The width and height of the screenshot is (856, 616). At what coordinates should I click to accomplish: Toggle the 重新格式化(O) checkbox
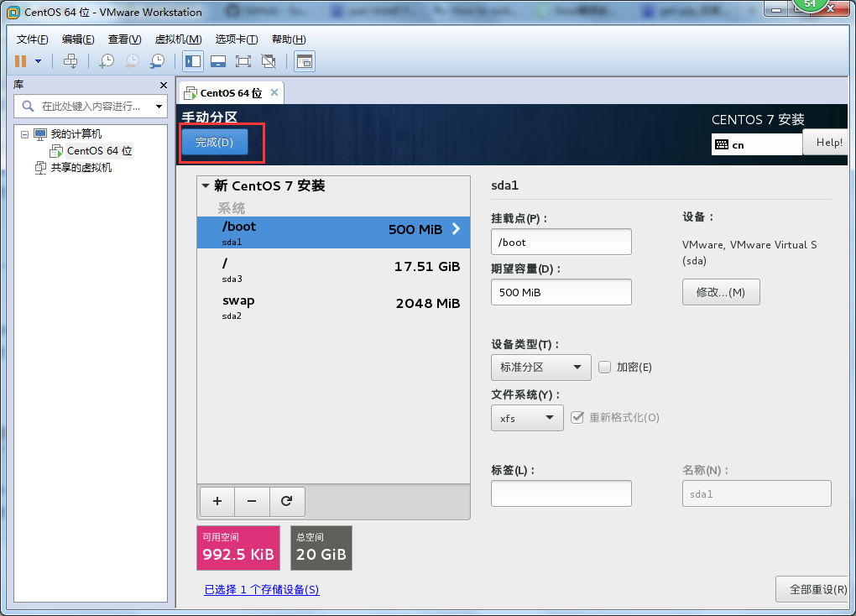pos(577,418)
